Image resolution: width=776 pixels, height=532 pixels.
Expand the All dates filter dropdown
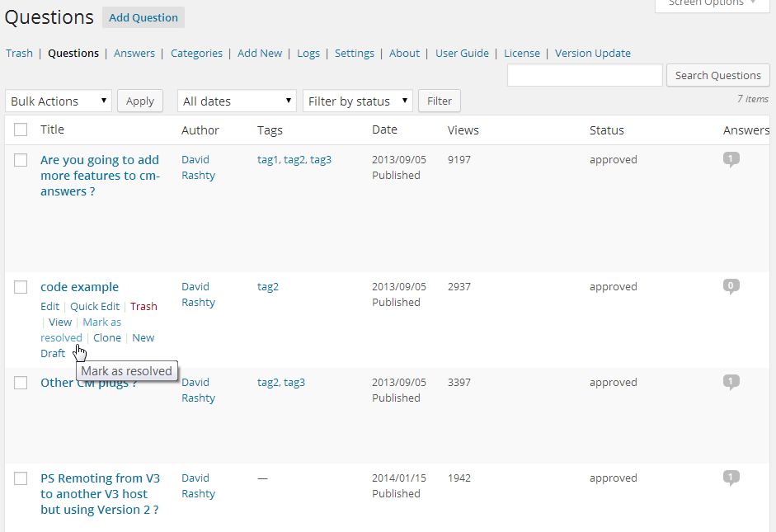point(237,101)
